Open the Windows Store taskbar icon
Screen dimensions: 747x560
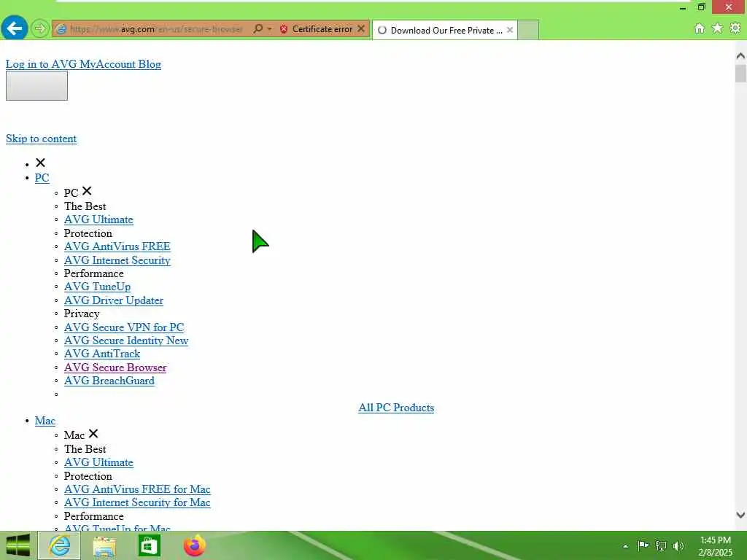[x=149, y=546]
